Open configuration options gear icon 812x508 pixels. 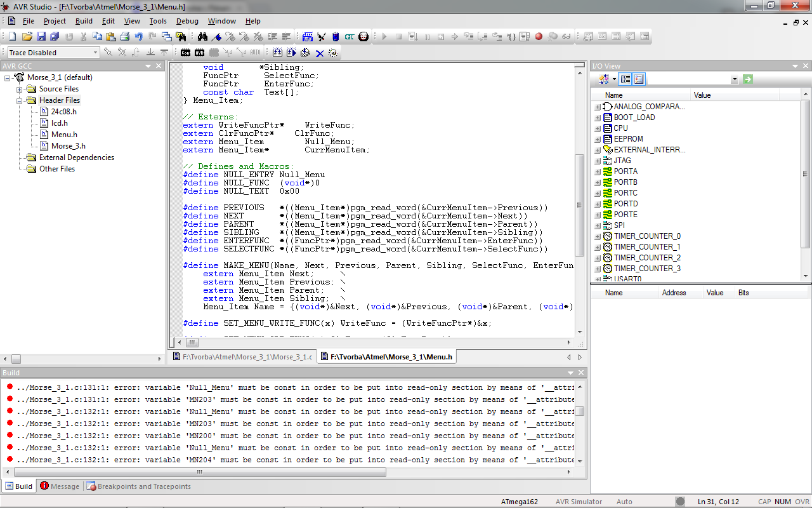[x=333, y=53]
